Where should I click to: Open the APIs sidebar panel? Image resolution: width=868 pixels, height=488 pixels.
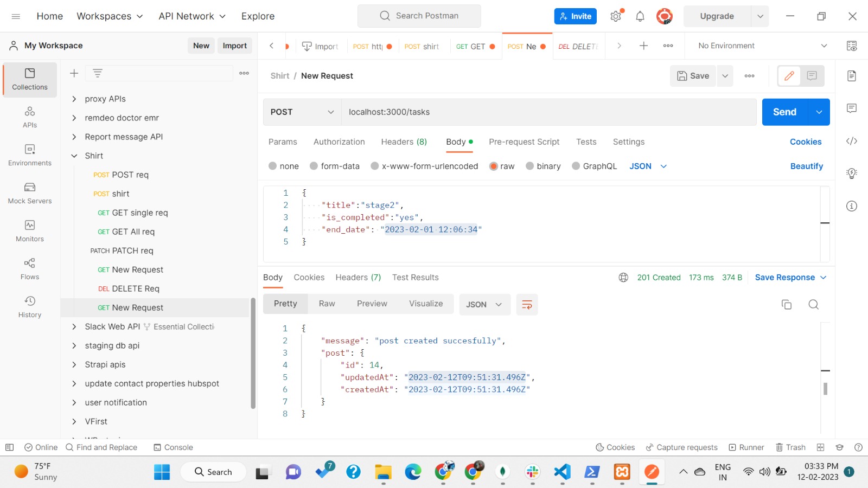click(30, 118)
